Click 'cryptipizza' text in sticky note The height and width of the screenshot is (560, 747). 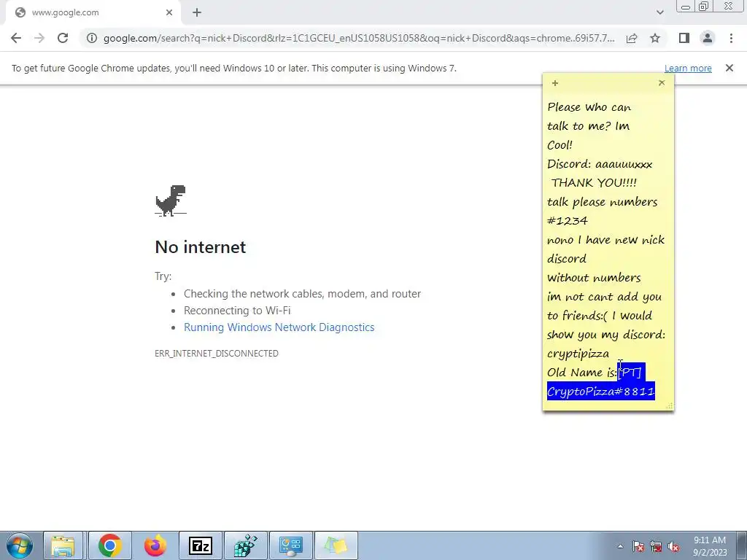pyautogui.click(x=578, y=354)
